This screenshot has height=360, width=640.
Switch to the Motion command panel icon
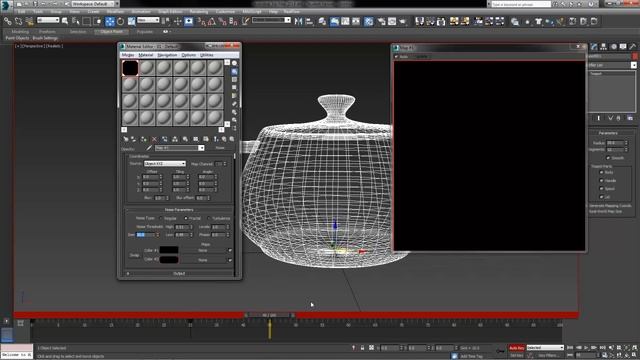pos(613,47)
